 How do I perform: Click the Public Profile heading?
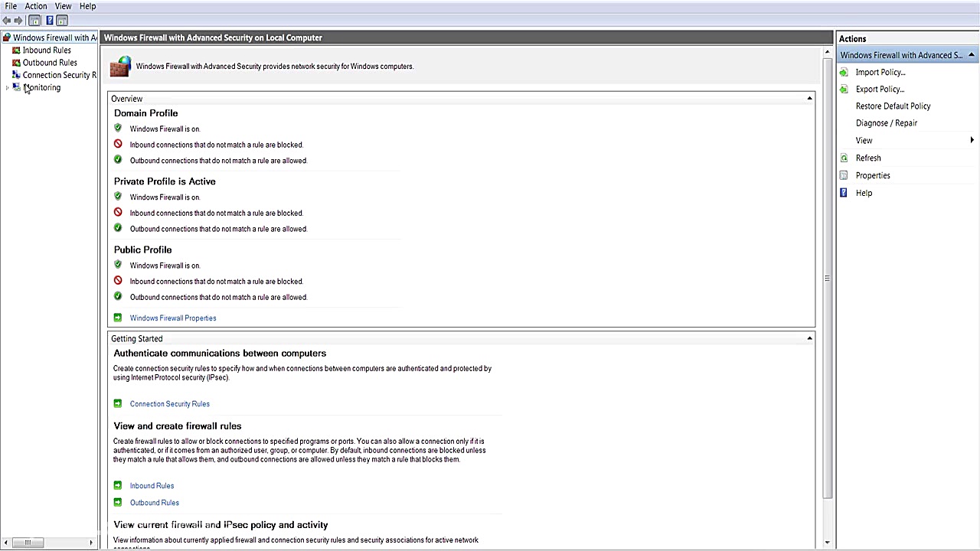pyautogui.click(x=142, y=249)
